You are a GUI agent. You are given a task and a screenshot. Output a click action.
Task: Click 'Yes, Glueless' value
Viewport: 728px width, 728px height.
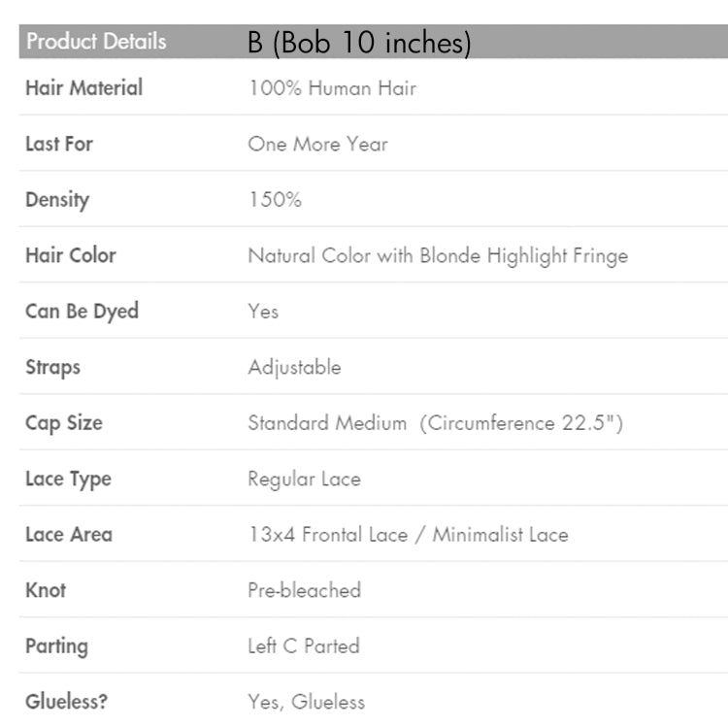(x=306, y=702)
